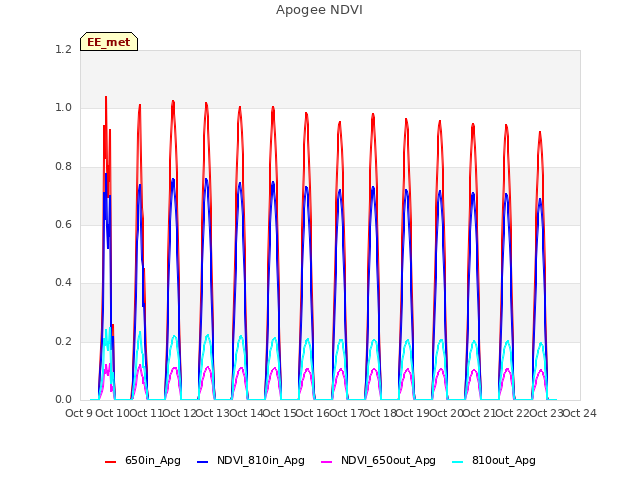Select the 810out_Apg legend label
The width and height of the screenshot is (640, 480).
(504, 460)
